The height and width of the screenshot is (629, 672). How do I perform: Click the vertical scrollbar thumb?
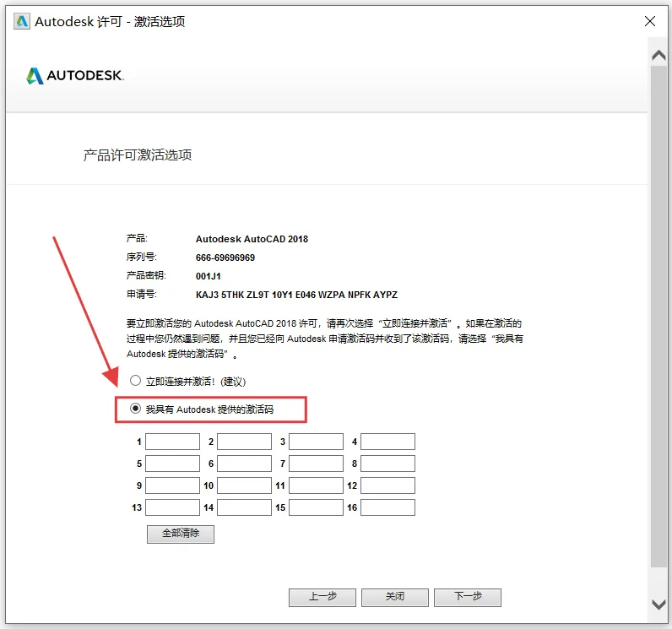click(x=658, y=317)
